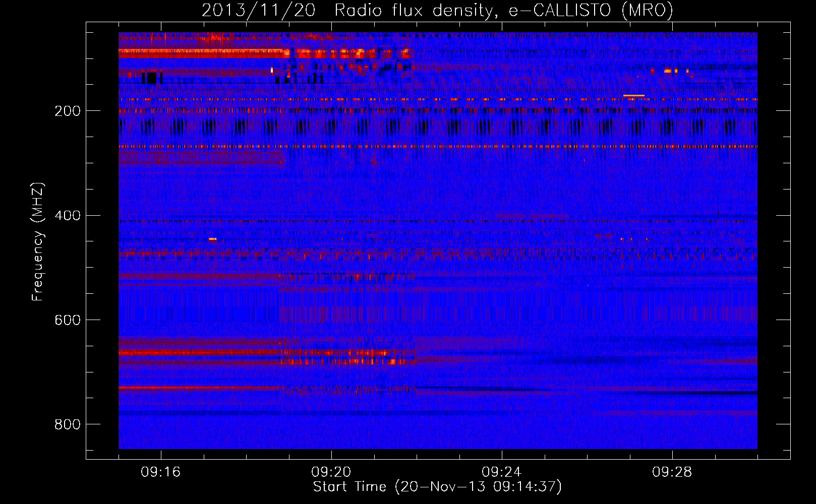816x504 pixels.
Task: Click the plot title 'Radio flux density, e-CALLISTO (MRO)'
Action: point(503,11)
